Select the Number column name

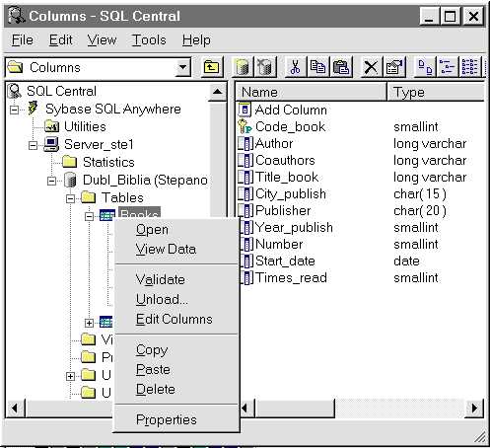(279, 244)
